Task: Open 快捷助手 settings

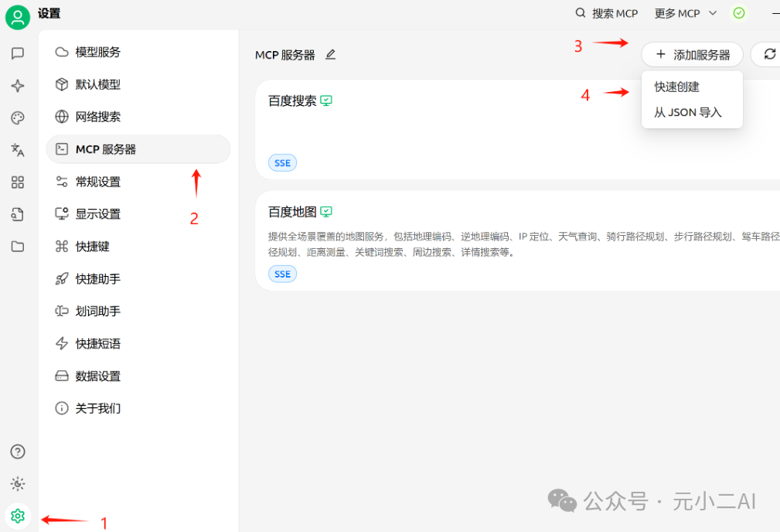Action: coord(138,278)
